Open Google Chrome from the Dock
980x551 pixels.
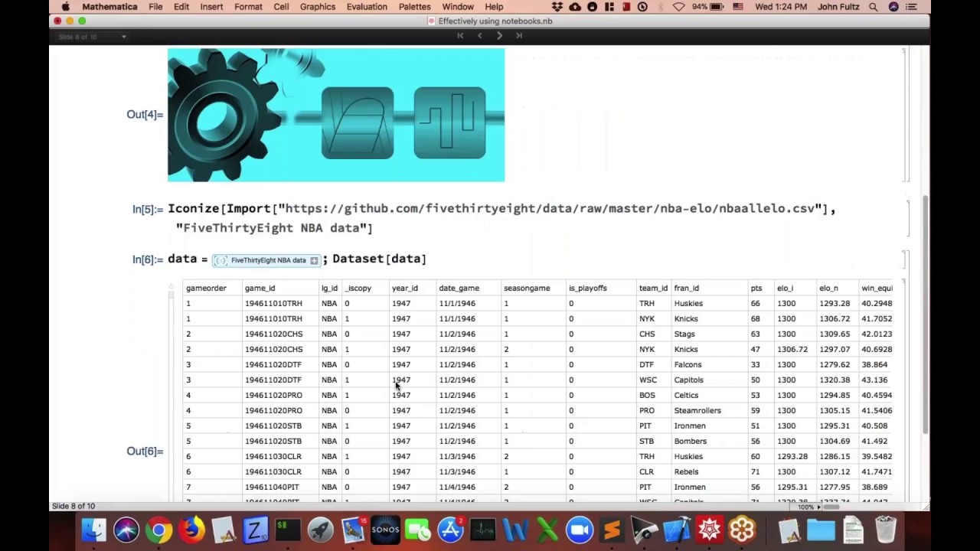click(159, 530)
